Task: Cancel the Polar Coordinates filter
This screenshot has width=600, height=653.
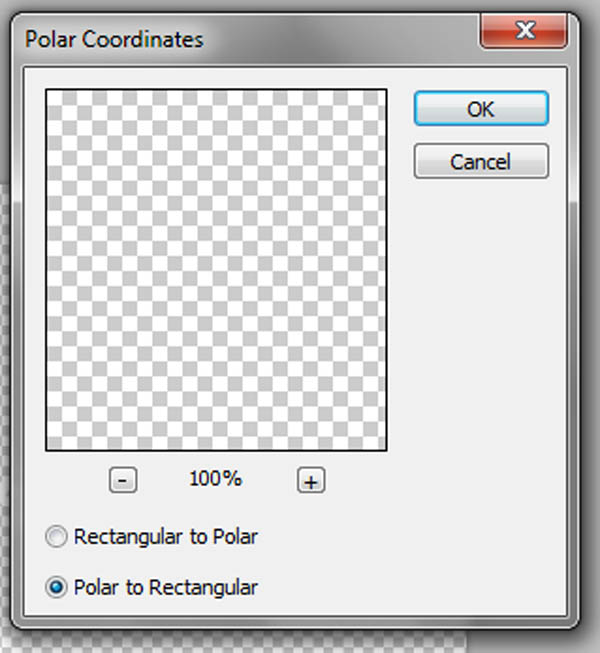Action: (480, 161)
